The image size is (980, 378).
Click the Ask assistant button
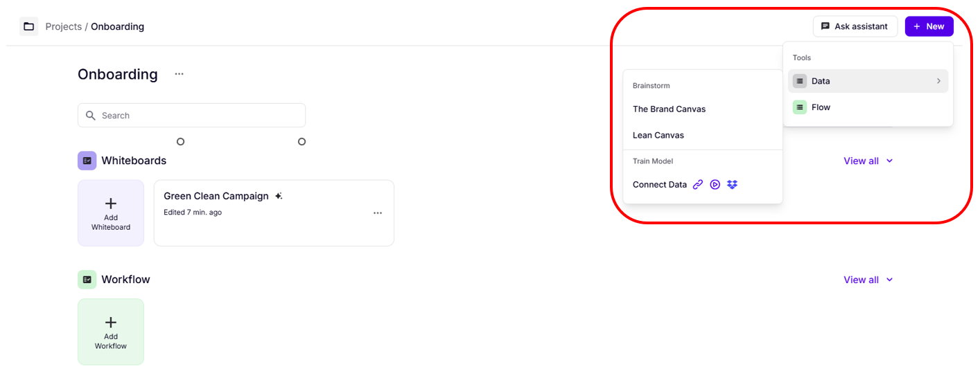tap(855, 26)
